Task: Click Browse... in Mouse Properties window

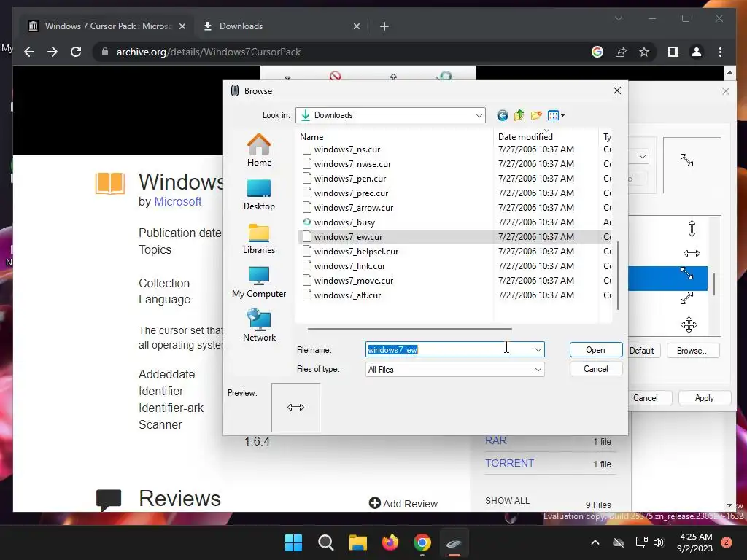Action: pos(693,351)
